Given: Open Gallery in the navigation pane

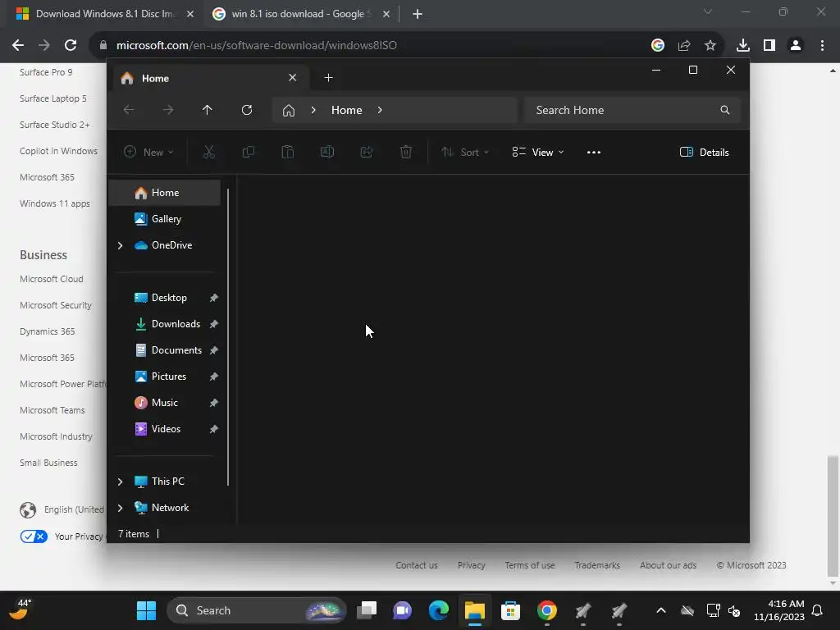Looking at the screenshot, I should (164, 219).
